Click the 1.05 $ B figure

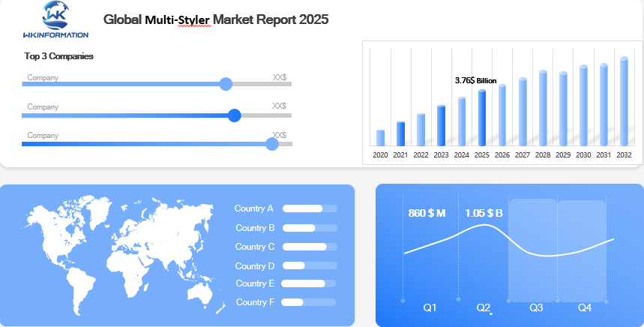coord(484,213)
